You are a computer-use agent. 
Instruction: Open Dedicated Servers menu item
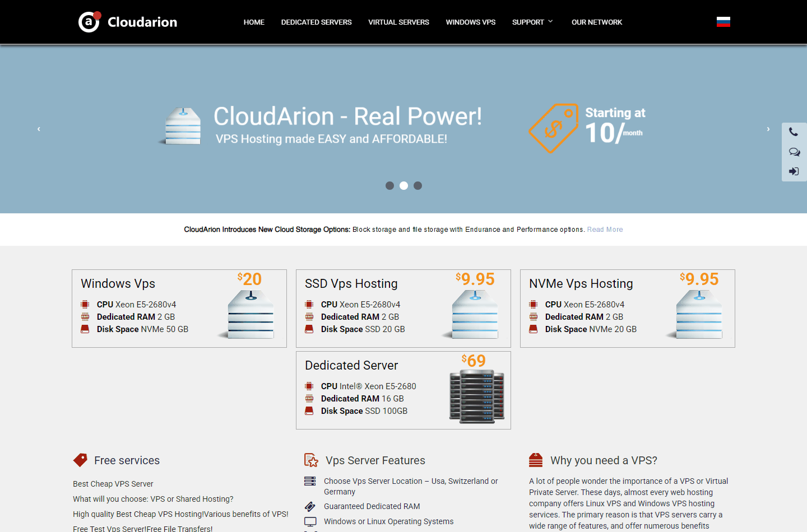pos(317,22)
